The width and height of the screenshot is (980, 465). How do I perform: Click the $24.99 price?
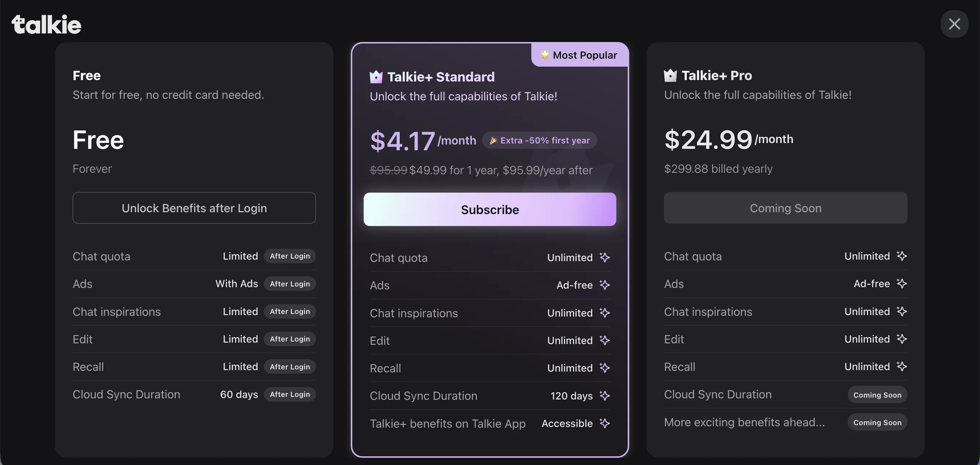click(x=709, y=139)
